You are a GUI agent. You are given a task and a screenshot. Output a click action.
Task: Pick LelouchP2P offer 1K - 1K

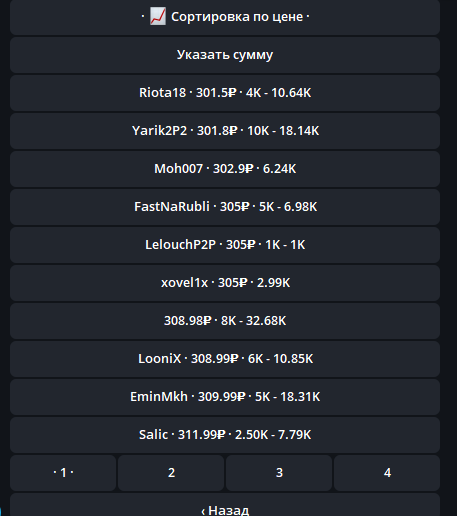click(225, 245)
